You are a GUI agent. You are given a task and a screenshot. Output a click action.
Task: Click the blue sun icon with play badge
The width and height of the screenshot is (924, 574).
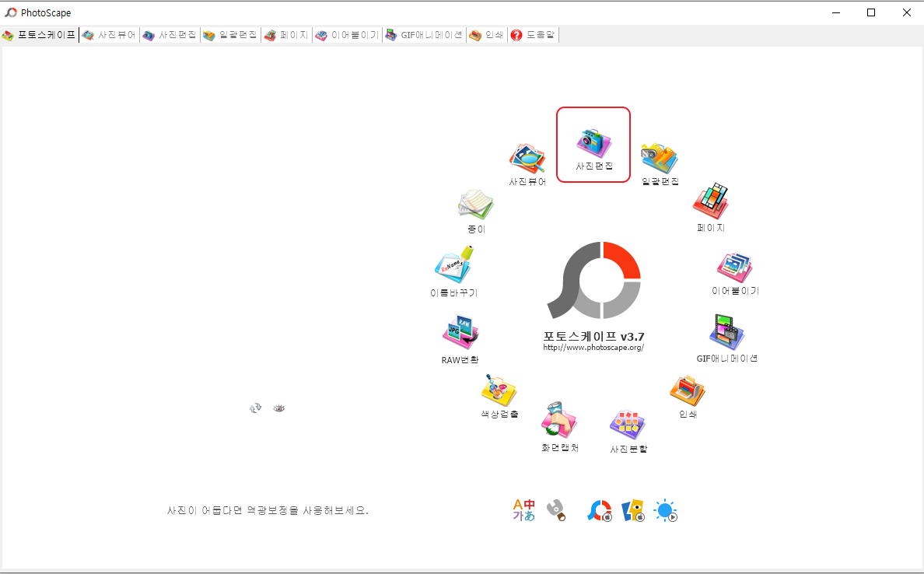point(666,511)
